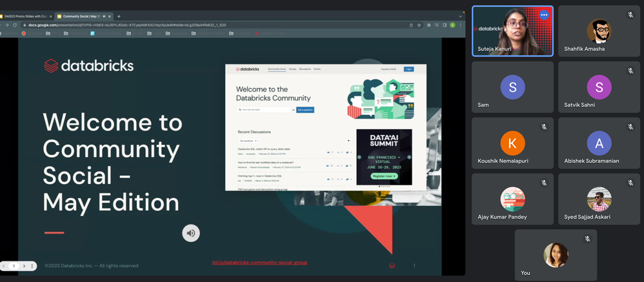Bookmark the page with the star icon
This screenshot has width=644, height=282.
coord(420,25)
